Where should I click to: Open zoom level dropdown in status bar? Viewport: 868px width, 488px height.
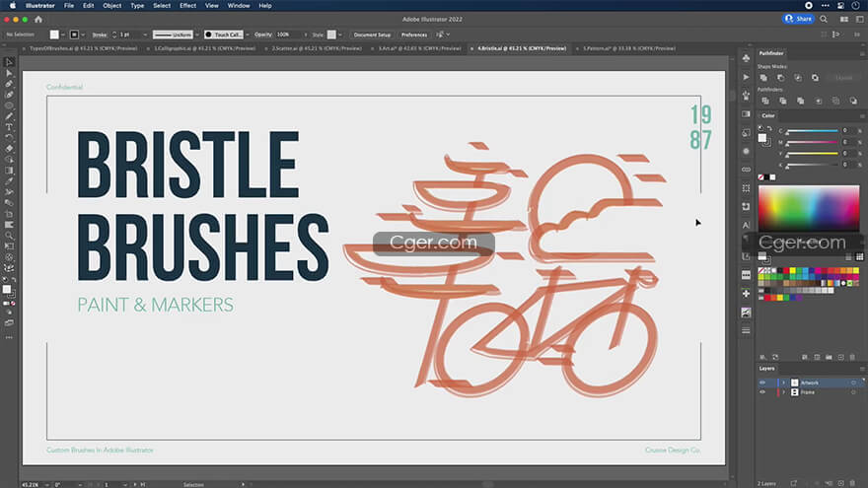46,485
